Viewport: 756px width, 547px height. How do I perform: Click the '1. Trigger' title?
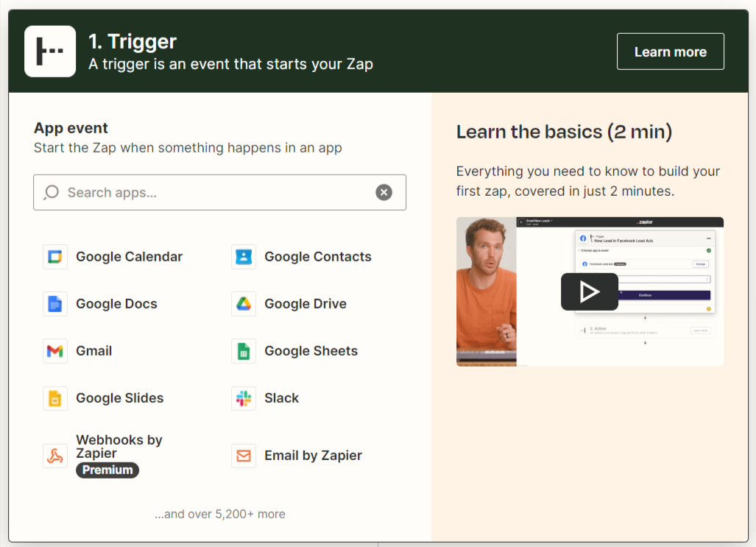pos(133,41)
